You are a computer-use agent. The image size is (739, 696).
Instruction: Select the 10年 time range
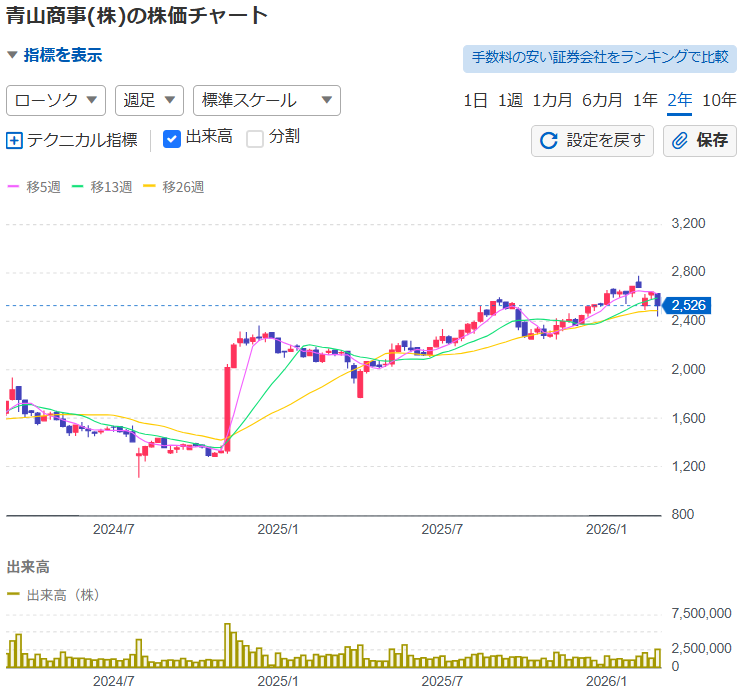(719, 100)
